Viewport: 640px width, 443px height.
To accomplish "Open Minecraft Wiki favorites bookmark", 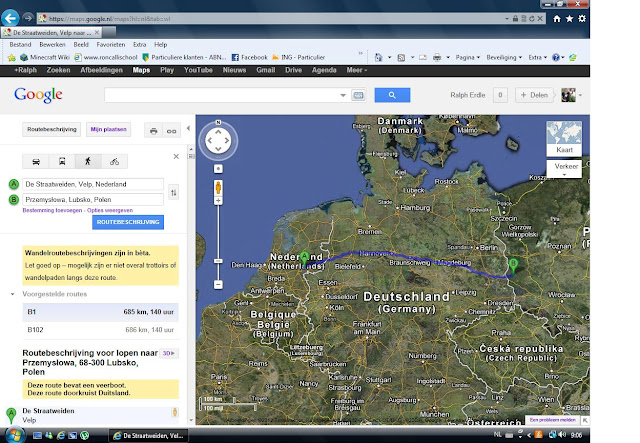I will 45,58.
